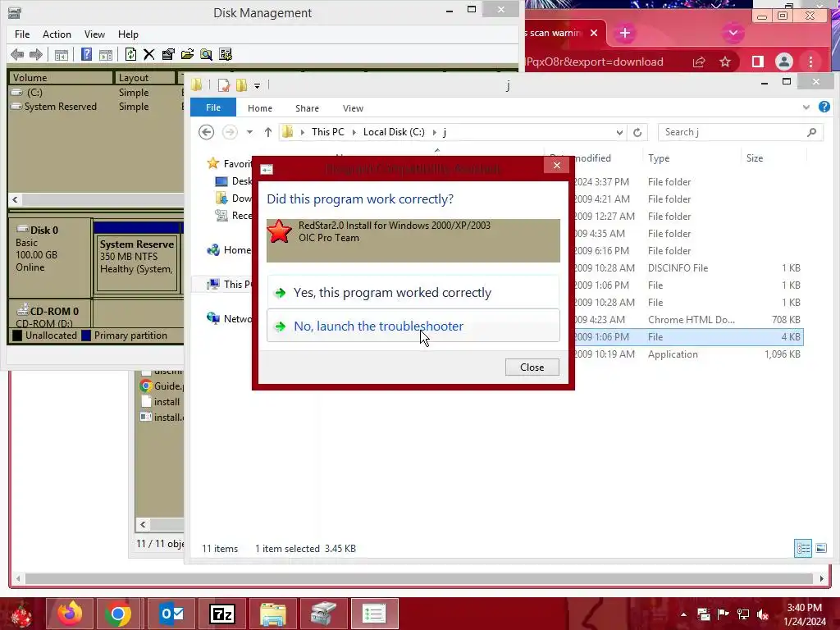This screenshot has width=840, height=630.
Task: Click the muted volume tray icon
Action: 762,614
